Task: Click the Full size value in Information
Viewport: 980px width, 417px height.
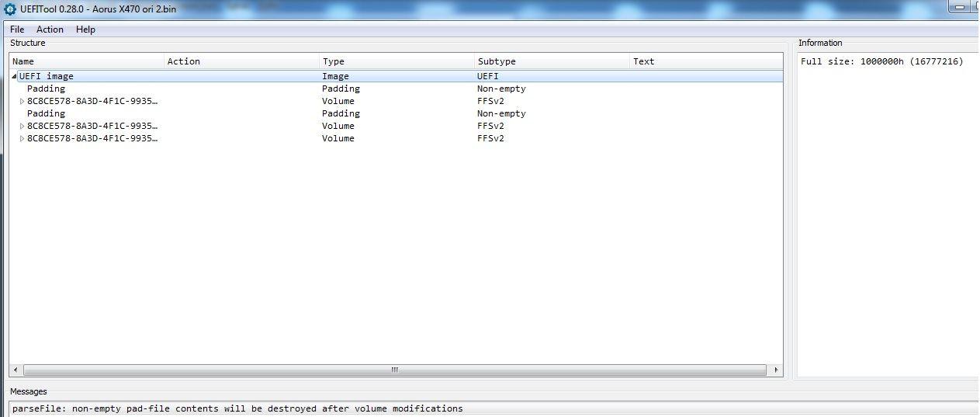Action: (x=881, y=61)
